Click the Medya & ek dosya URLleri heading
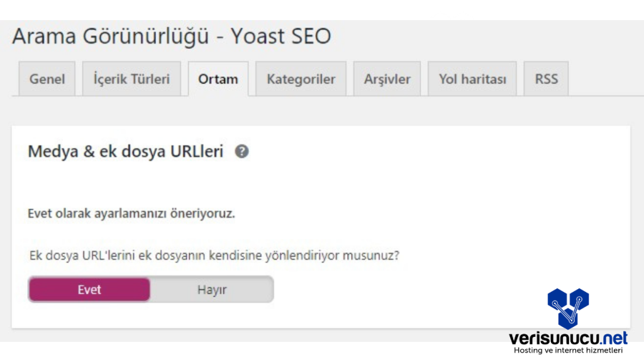 pos(126,152)
